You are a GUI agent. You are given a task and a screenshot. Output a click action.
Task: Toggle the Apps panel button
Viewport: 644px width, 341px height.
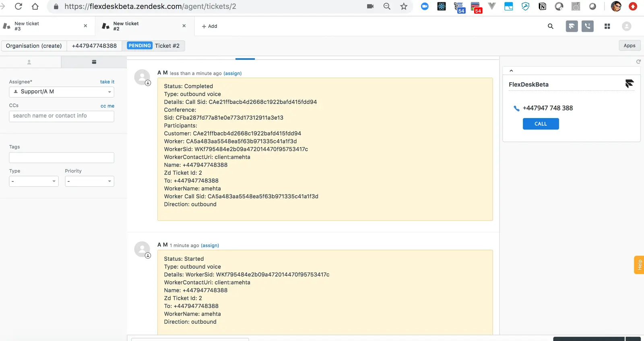coord(630,46)
